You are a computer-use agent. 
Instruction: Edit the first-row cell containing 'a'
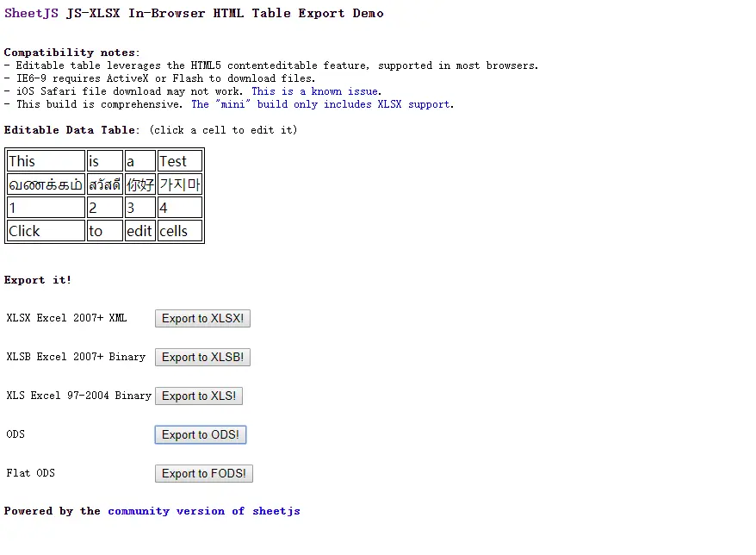tap(139, 161)
